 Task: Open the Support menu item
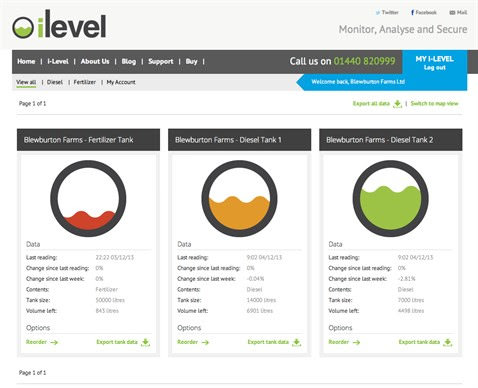point(161,61)
